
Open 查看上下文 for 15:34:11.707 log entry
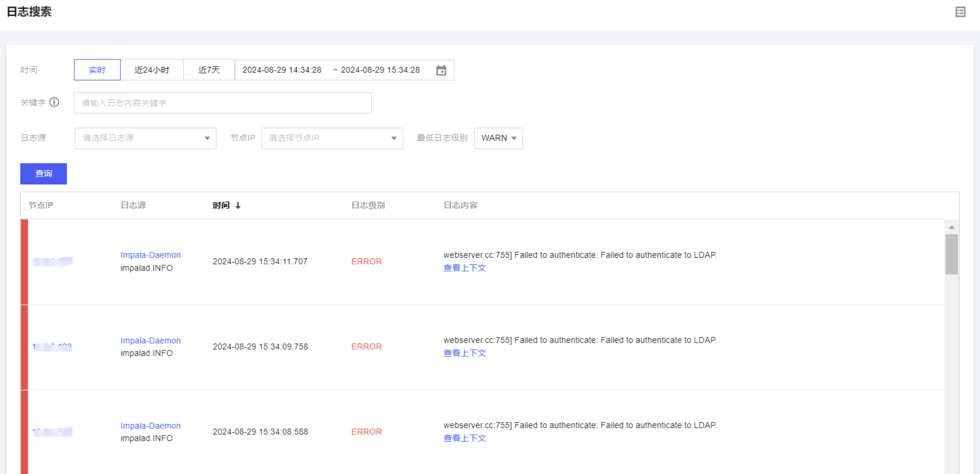pyautogui.click(x=464, y=268)
